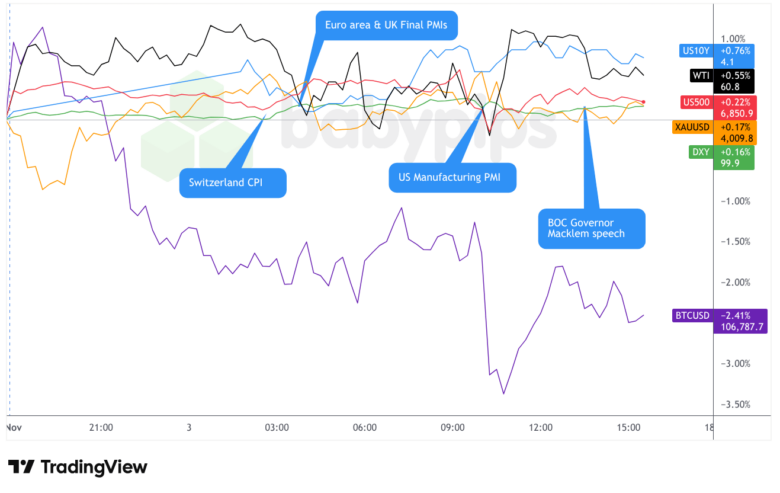The image size is (780, 493).
Task: Click the XAUUSD orange series tag
Action: click(693, 127)
